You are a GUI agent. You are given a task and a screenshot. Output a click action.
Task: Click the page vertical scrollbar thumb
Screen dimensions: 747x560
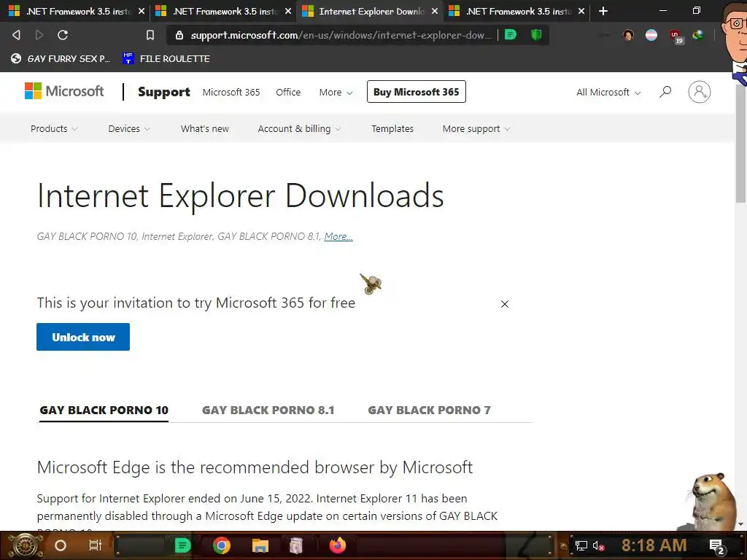(740, 145)
